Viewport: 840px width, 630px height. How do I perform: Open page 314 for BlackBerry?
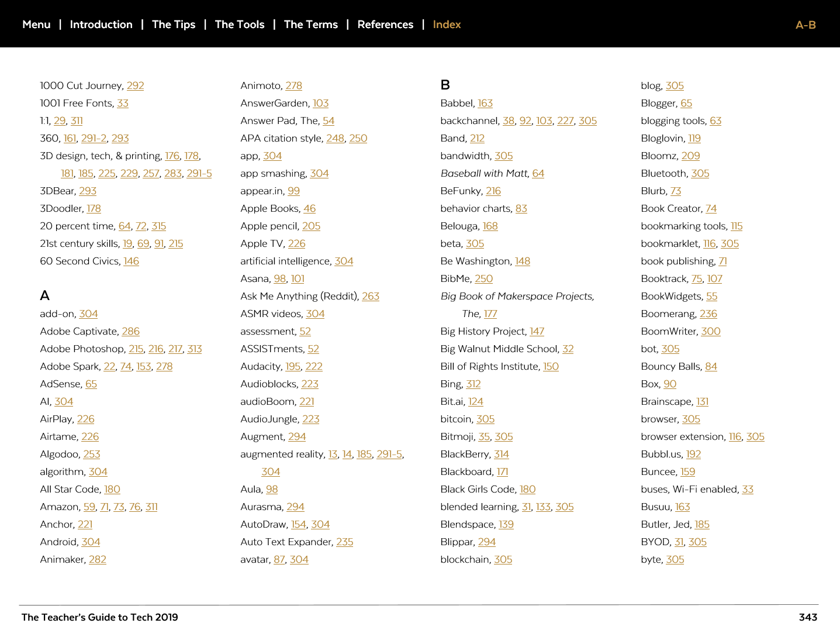(502, 454)
